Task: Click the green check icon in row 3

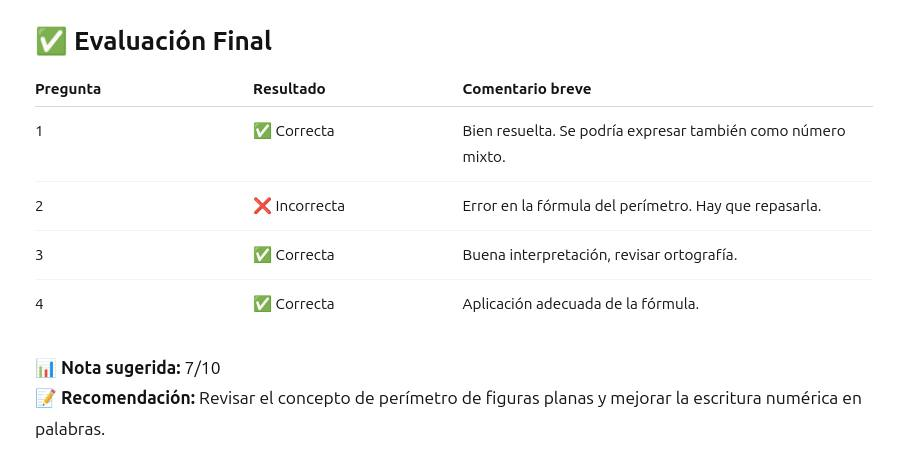Action: (x=262, y=255)
